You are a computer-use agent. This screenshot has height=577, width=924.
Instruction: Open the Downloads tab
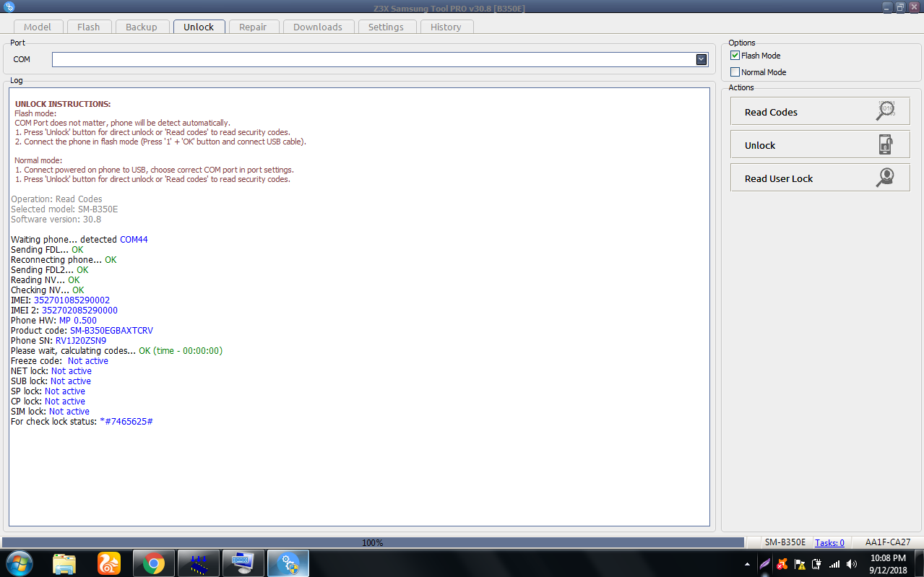tap(318, 27)
